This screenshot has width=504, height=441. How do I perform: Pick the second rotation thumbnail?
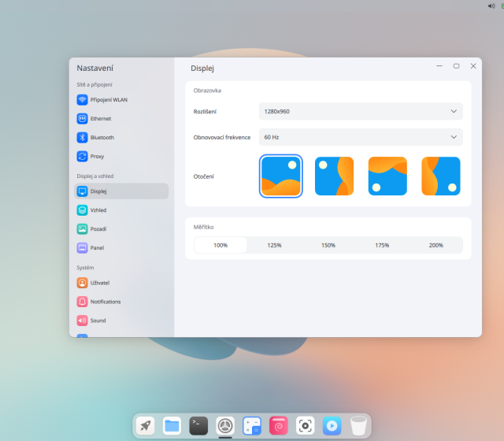tap(334, 176)
